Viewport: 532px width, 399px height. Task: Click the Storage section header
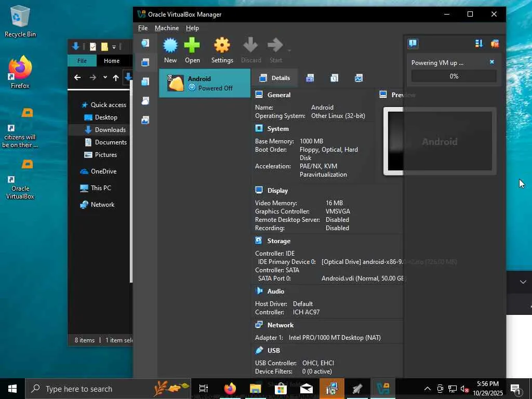278,241
